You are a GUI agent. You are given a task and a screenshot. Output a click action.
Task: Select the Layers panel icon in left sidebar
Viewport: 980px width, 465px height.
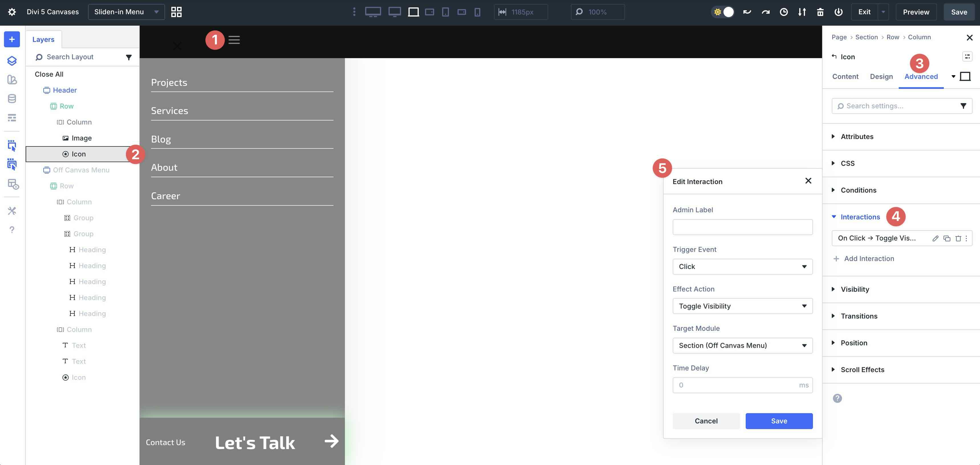tap(12, 60)
